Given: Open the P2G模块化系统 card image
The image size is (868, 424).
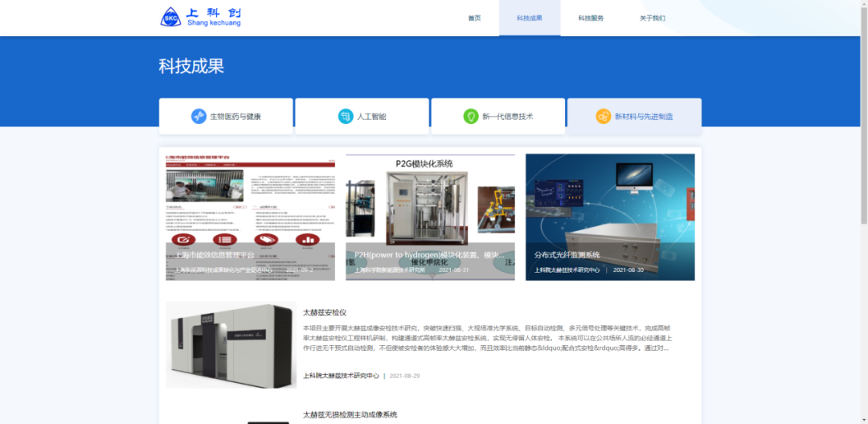Looking at the screenshot, I should point(430,217).
